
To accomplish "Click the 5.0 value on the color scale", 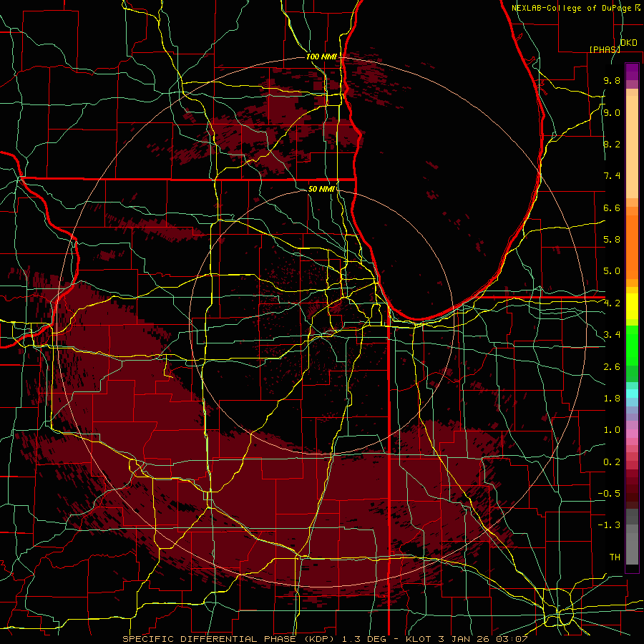I will pos(612,271).
